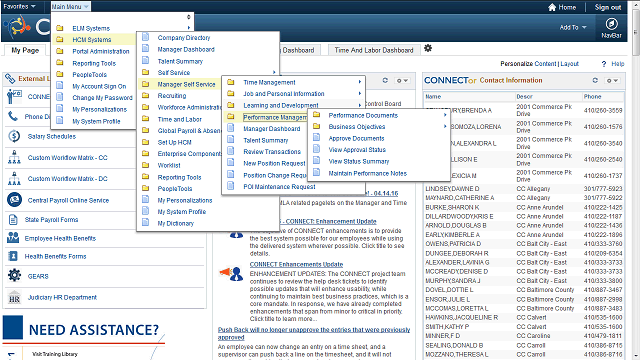Image resolution: width=640 pixels, height=360 pixels.
Task: Click the Custom Workflow Matrix - CC icon
Action: point(14,157)
